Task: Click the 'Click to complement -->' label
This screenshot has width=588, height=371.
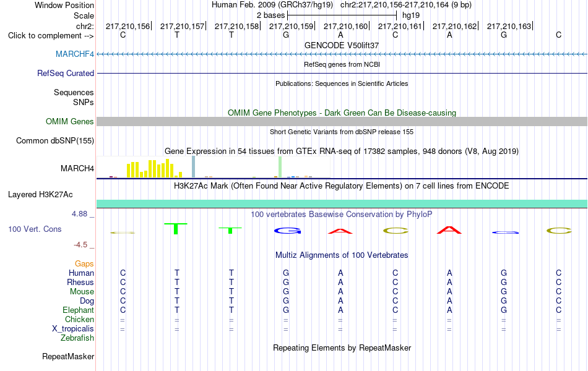Action: 51,36
